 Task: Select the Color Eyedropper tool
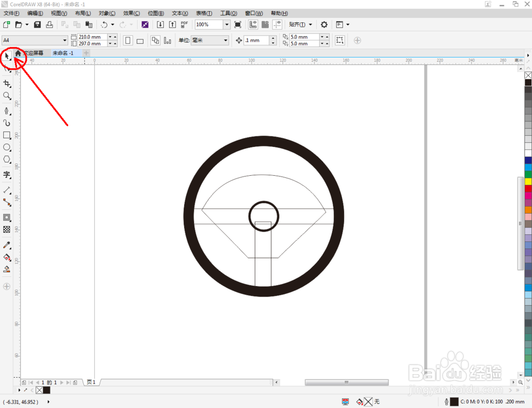point(7,245)
